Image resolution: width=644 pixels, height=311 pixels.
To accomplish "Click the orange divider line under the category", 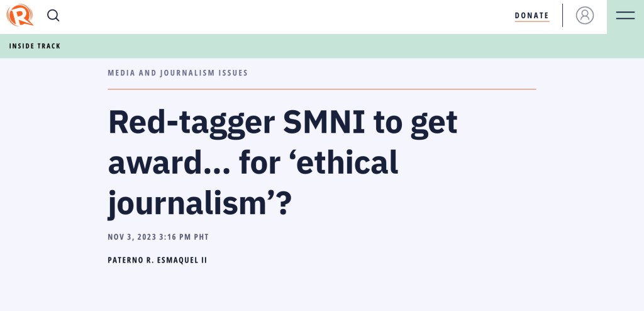I will [x=322, y=89].
